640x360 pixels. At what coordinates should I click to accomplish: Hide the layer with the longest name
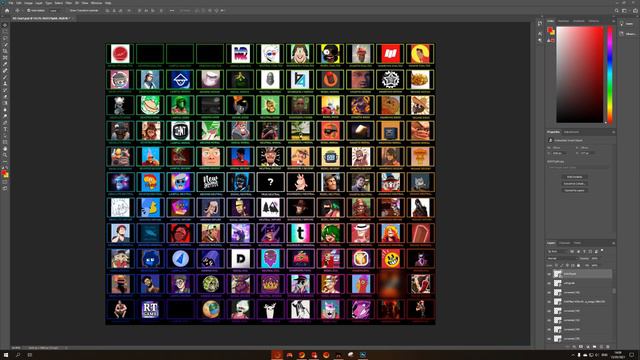pyautogui.click(x=549, y=302)
